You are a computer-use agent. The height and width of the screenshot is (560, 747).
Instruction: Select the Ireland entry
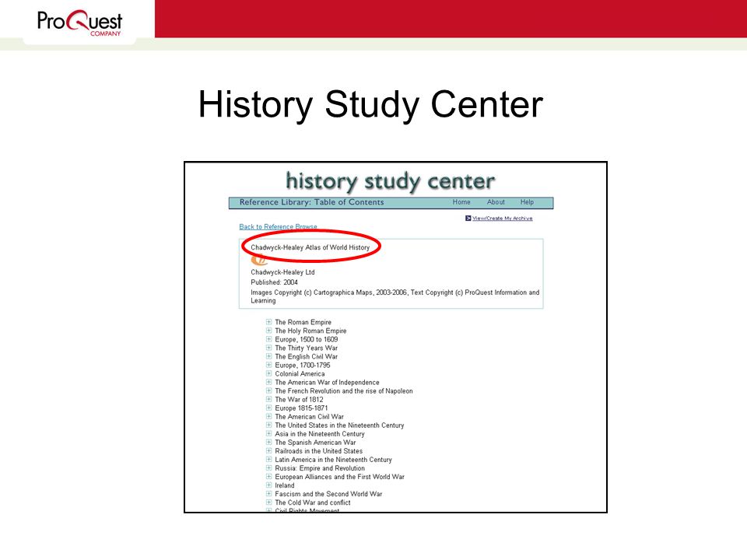(x=285, y=485)
